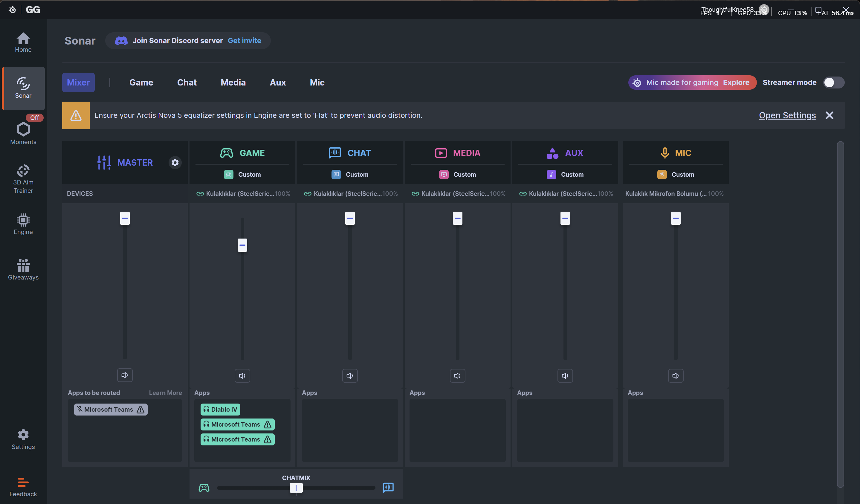Open the Home sidebar page
Image resolution: width=860 pixels, height=504 pixels.
pos(23,43)
